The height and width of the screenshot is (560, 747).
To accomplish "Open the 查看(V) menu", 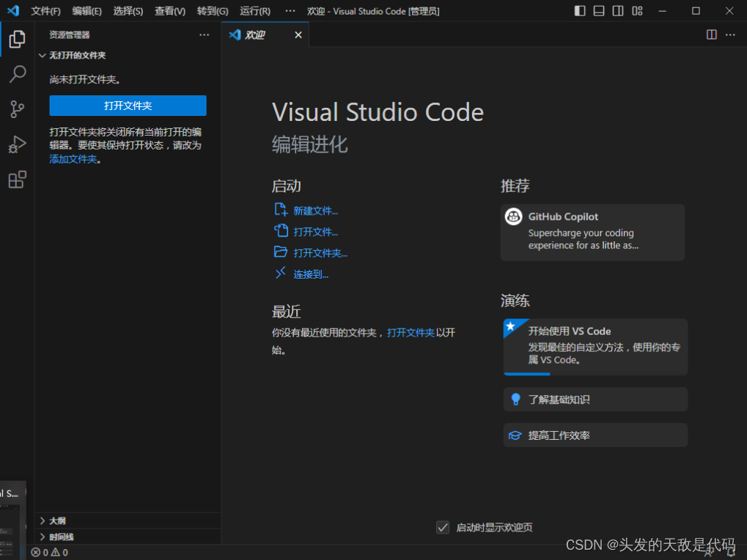I will (x=170, y=11).
